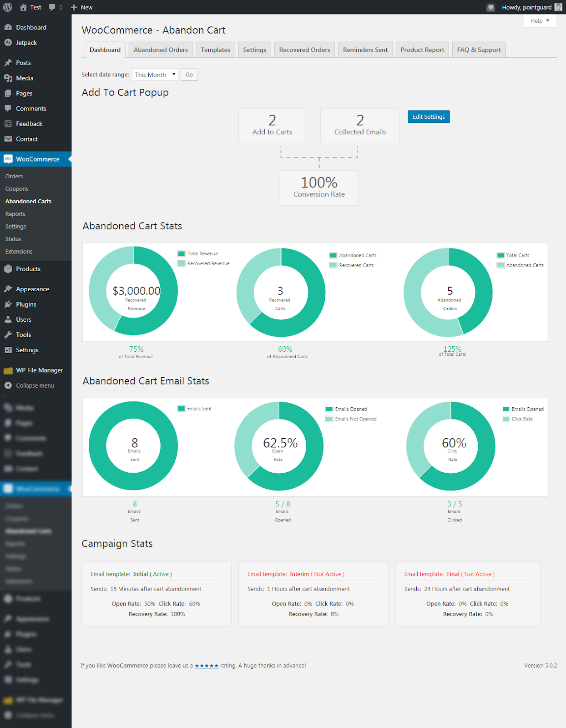Select the Dashboard tab of Abandon Cart
This screenshot has width=566, height=728.
(x=105, y=50)
